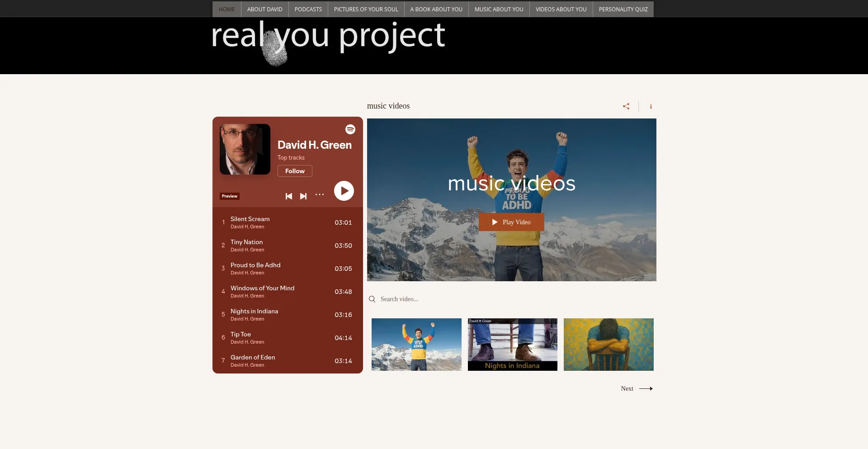Click the Spotify logo icon
Image resolution: width=868 pixels, height=449 pixels.
[x=350, y=129]
